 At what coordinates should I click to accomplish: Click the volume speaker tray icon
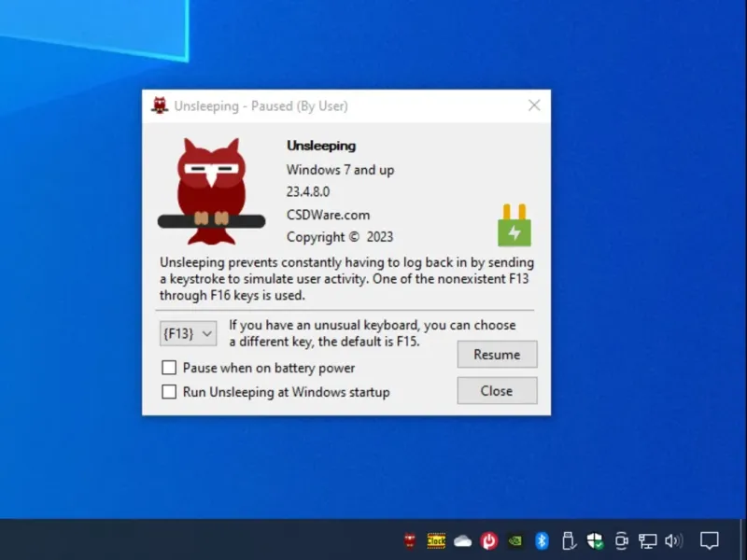(x=673, y=540)
